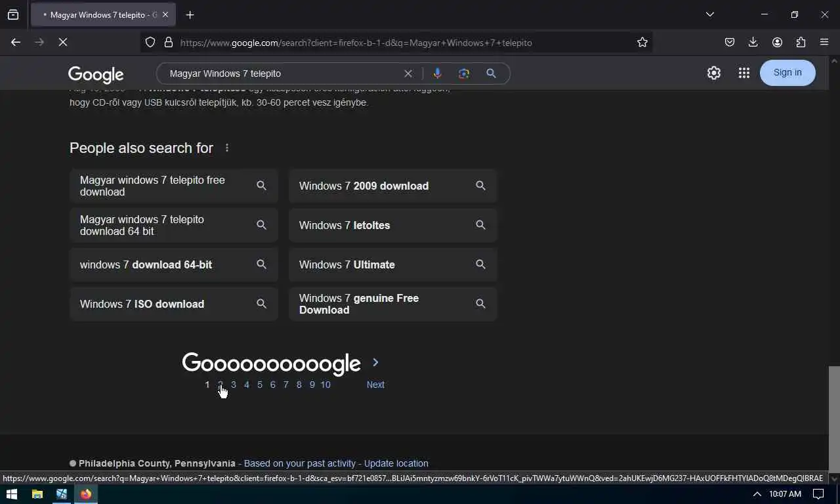Screen dimensions: 840x504
Task: Search Magyar windows 7 telepito free download
Action: point(174,186)
